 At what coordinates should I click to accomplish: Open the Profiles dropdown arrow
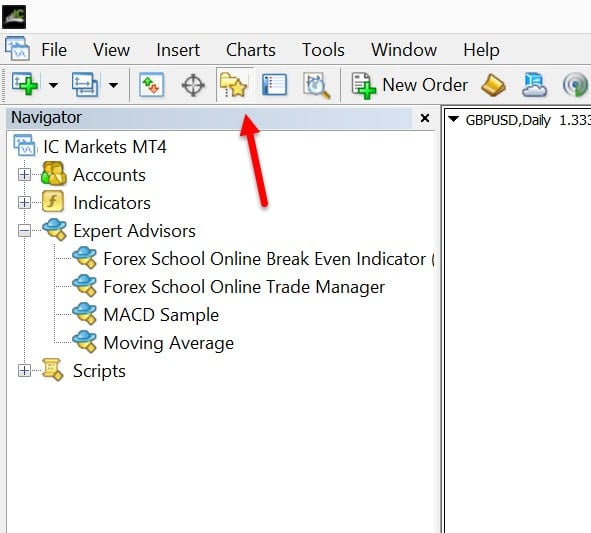tap(113, 85)
